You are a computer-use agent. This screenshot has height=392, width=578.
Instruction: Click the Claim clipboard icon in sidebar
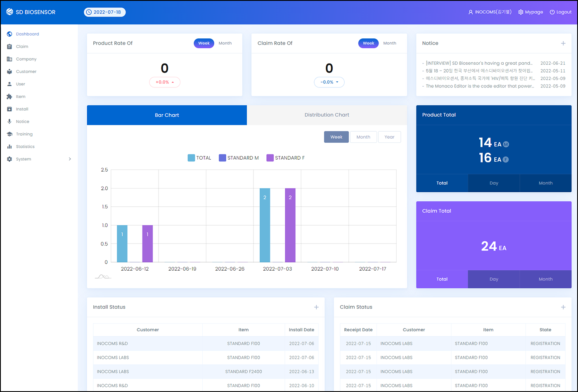click(9, 47)
